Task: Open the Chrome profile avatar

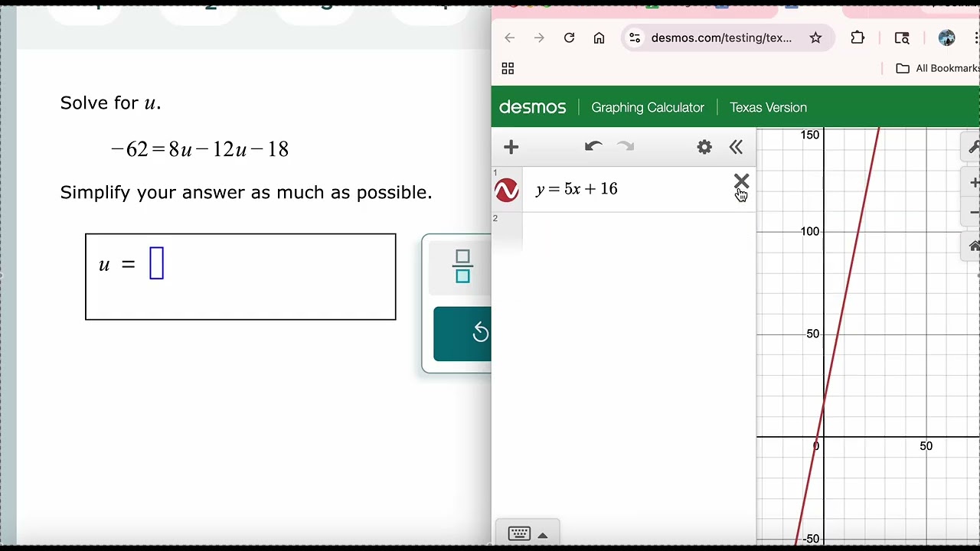Action: pyautogui.click(x=946, y=37)
